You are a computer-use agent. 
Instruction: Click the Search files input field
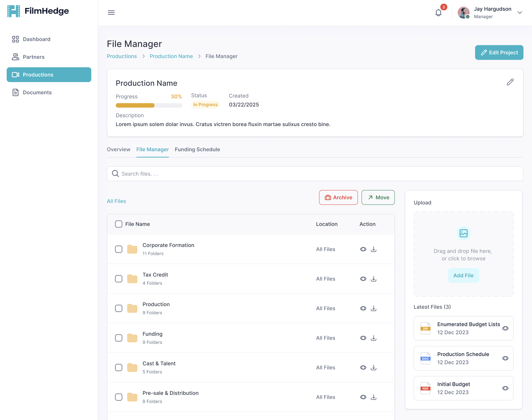point(315,174)
